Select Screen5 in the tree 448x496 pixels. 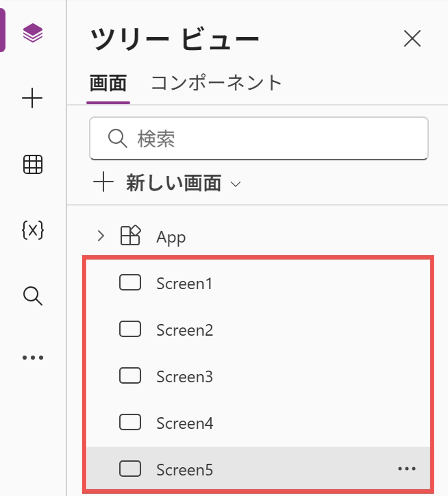coord(185,470)
